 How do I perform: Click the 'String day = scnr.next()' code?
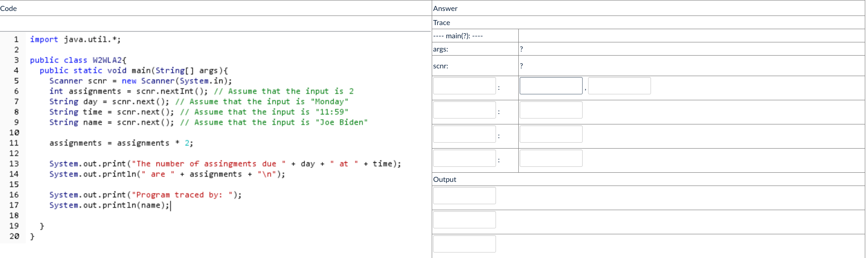[x=109, y=102]
